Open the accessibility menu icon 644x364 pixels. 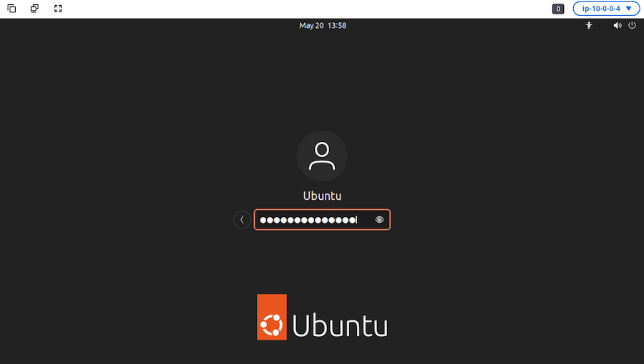click(589, 26)
